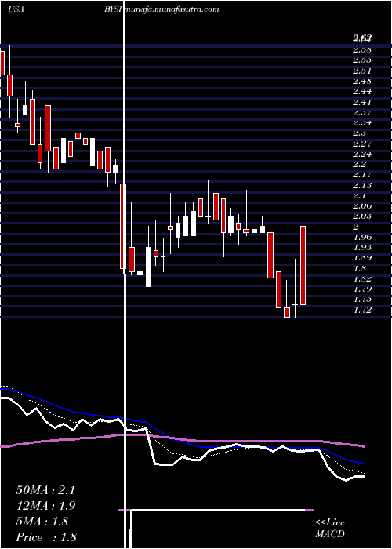The image size is (392, 549).
Task: Click the 2.51 price axis label
Action: (x=361, y=71)
